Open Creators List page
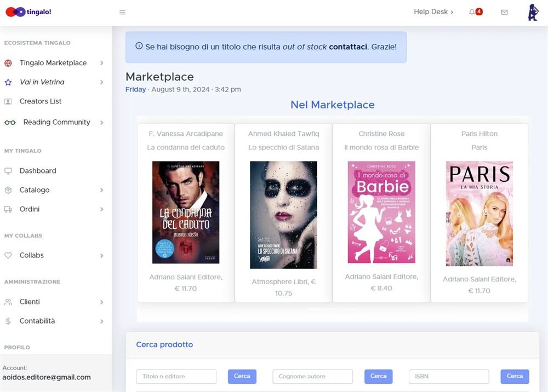Image resolution: width=548 pixels, height=392 pixels. pyautogui.click(x=41, y=101)
